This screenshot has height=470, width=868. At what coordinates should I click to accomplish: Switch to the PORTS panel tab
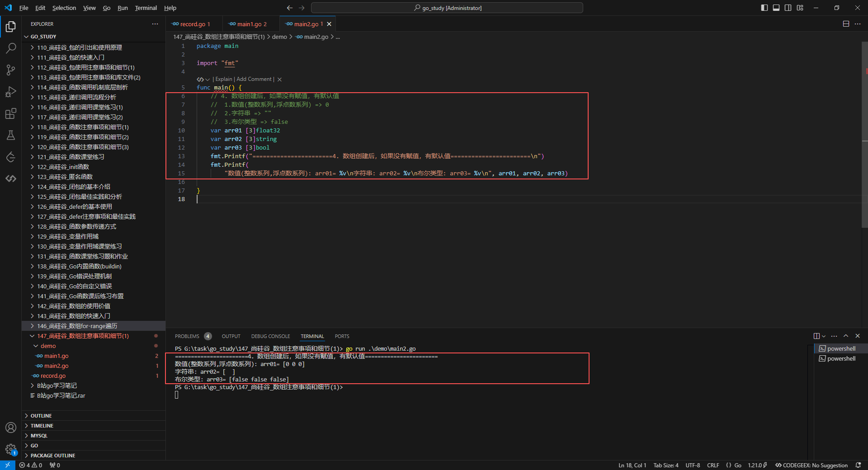pyautogui.click(x=342, y=336)
